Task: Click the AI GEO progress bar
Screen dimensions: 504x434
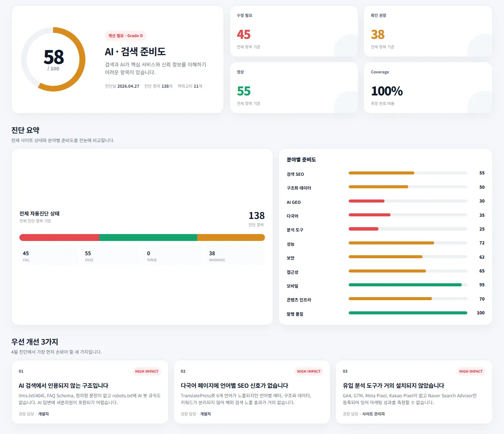Action: click(x=408, y=201)
